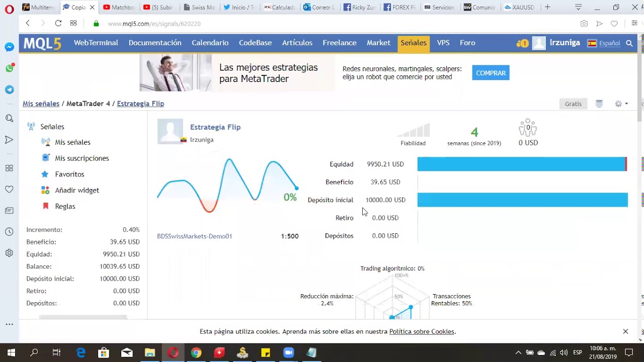This screenshot has width=644, height=362.
Task: Take a snapshot with camera icon
Action: [x=584, y=24]
